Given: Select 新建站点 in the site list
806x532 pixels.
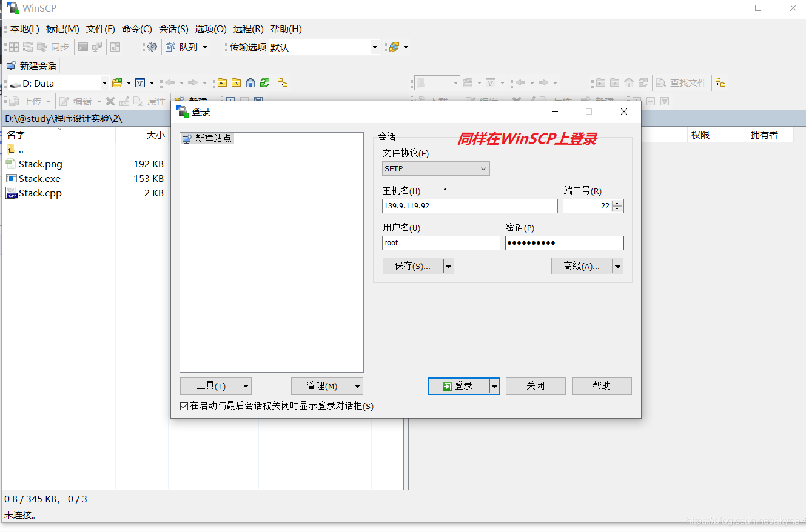Looking at the screenshot, I should 207,139.
